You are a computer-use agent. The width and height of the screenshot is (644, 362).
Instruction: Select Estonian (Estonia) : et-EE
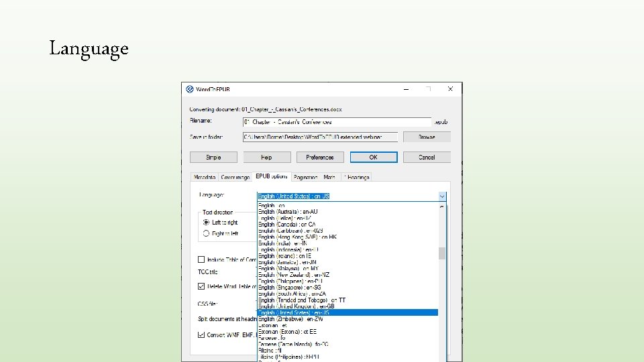point(347,332)
